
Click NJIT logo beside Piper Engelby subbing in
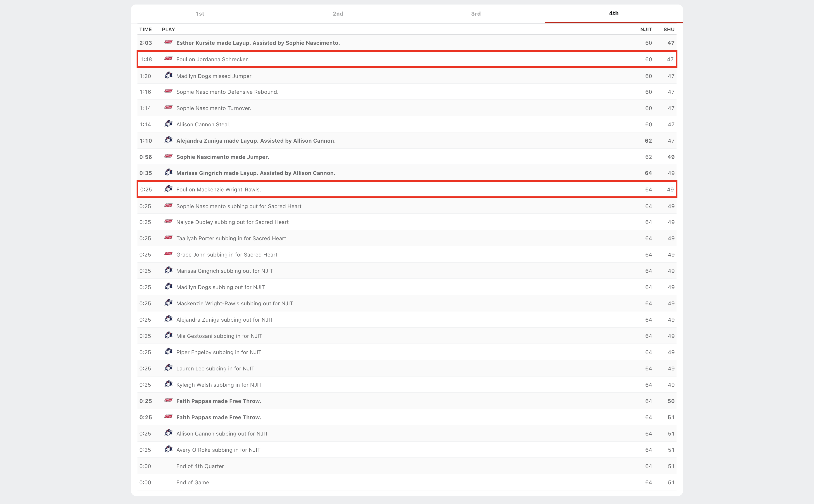[169, 352]
